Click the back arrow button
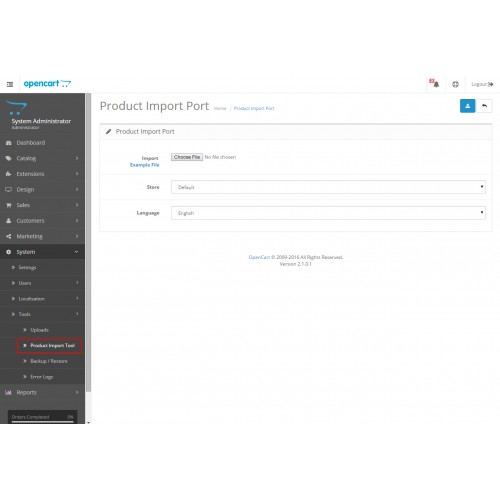Screen dimensions: 500x500 tap(484, 106)
